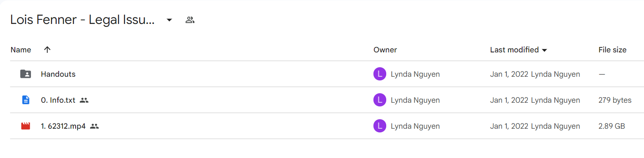The image size is (644, 158).
Task: Open the Handouts folder
Action: [x=58, y=74]
